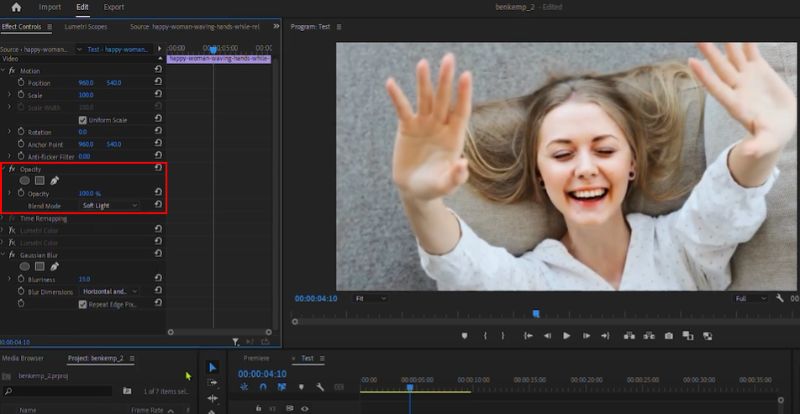Viewport: 800px width, 414px height.
Task: Open the Export workspace
Action: [114, 7]
